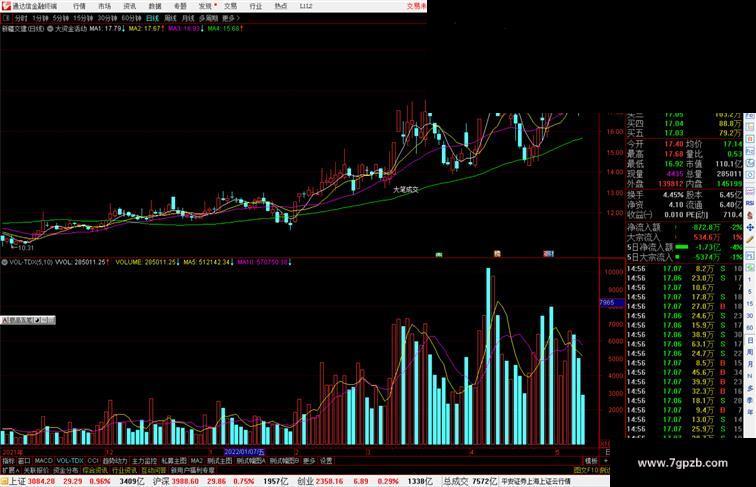Click the 指标 button in bottom bar
The image size is (756, 487).
[8, 461]
